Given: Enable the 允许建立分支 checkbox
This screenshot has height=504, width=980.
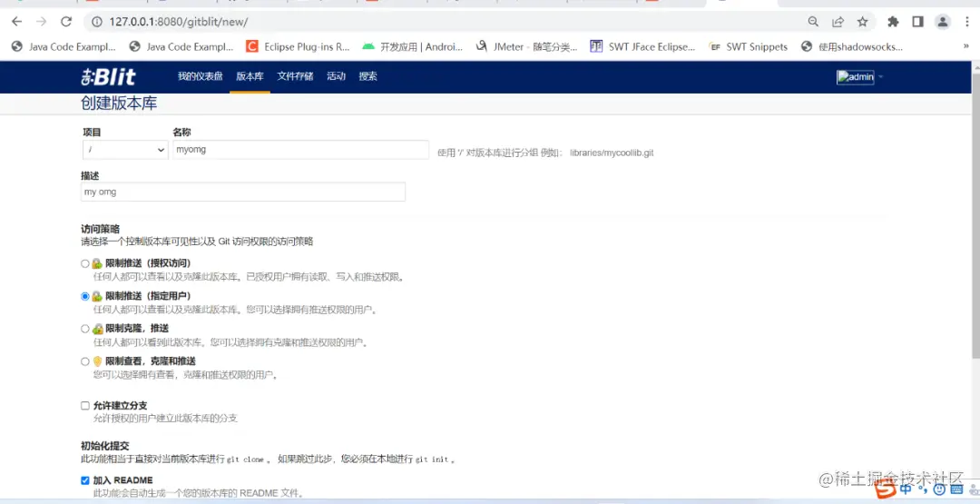Looking at the screenshot, I should (85, 406).
